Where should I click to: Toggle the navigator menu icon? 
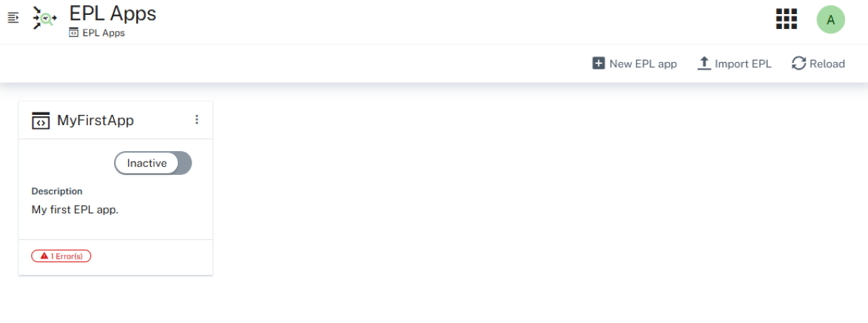[13, 17]
